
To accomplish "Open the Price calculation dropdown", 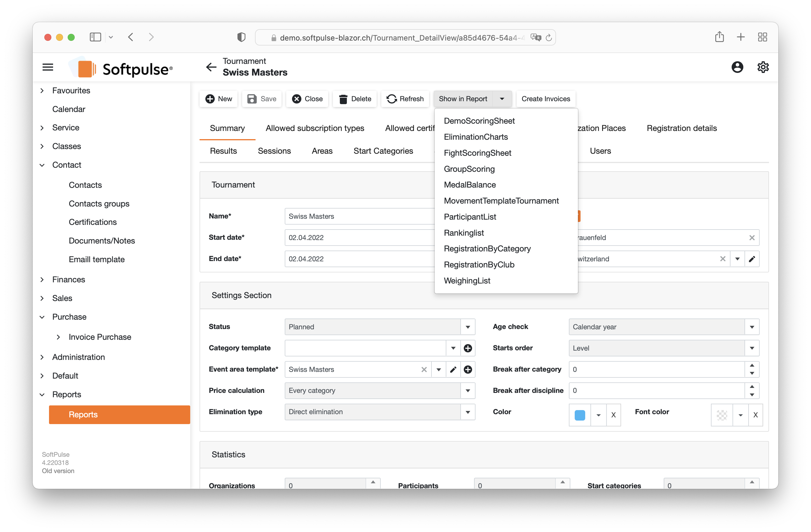I will pyautogui.click(x=468, y=390).
